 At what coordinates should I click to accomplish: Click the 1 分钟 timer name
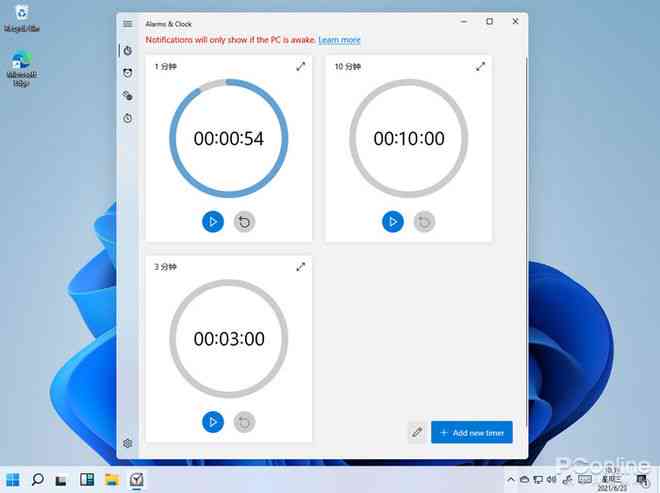pyautogui.click(x=165, y=67)
